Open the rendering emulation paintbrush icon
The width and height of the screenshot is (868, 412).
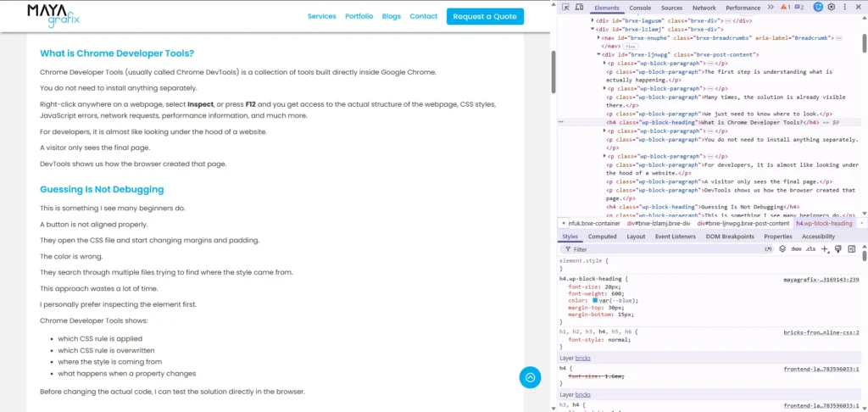click(838, 249)
